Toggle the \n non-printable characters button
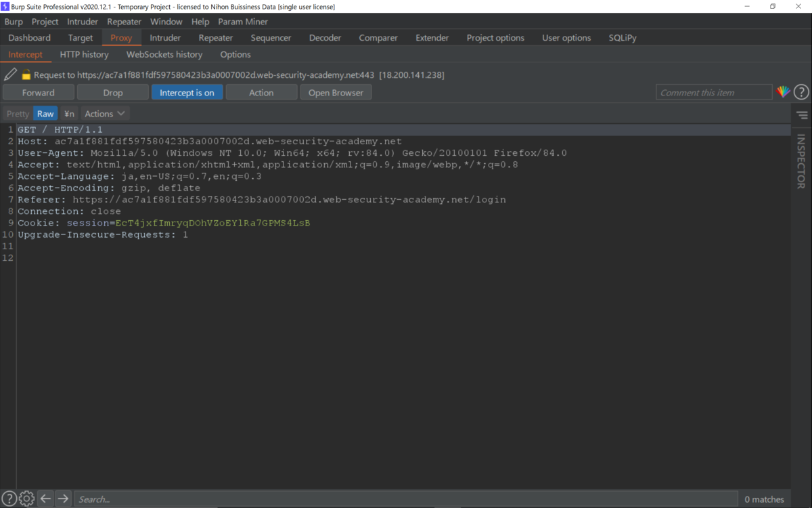 pos(69,114)
